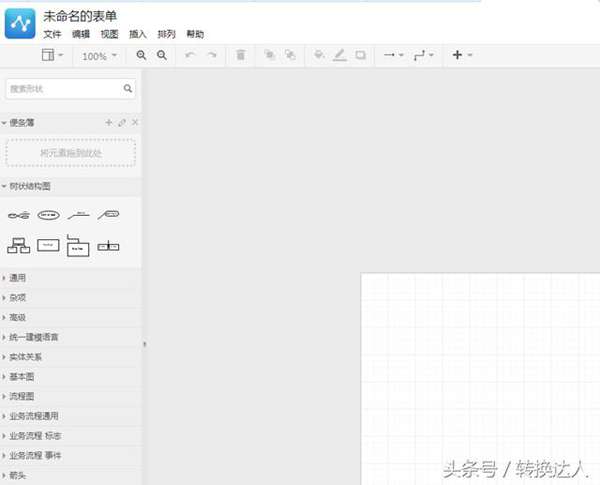Expand the 基本图 category
The height and width of the screenshot is (485, 600).
[x=71, y=377]
